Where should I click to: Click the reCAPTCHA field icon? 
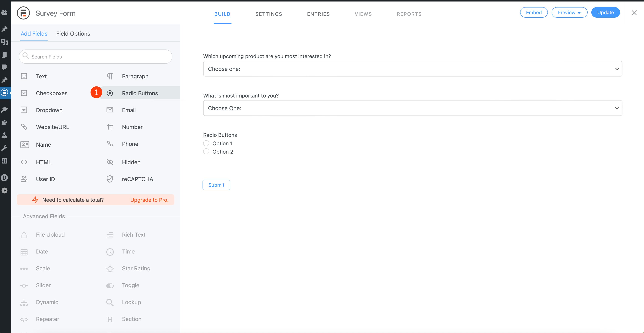pyautogui.click(x=110, y=179)
